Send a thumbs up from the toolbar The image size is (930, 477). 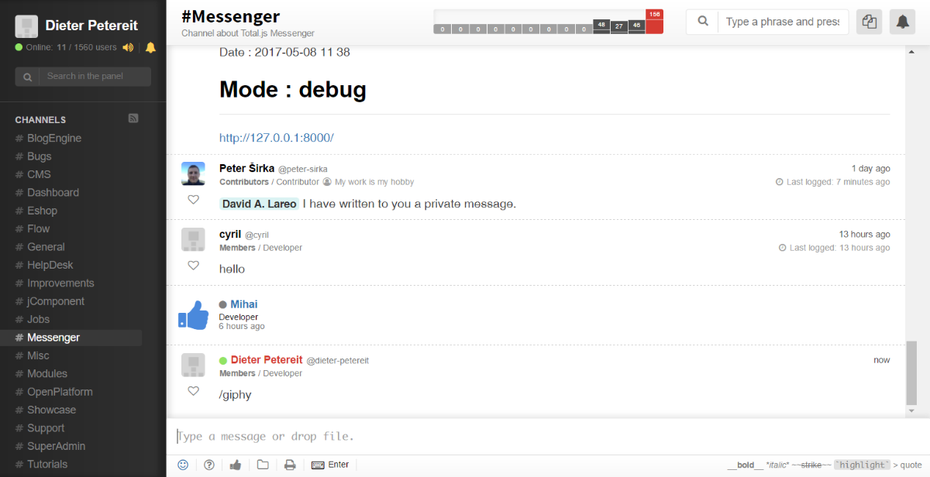coord(236,465)
